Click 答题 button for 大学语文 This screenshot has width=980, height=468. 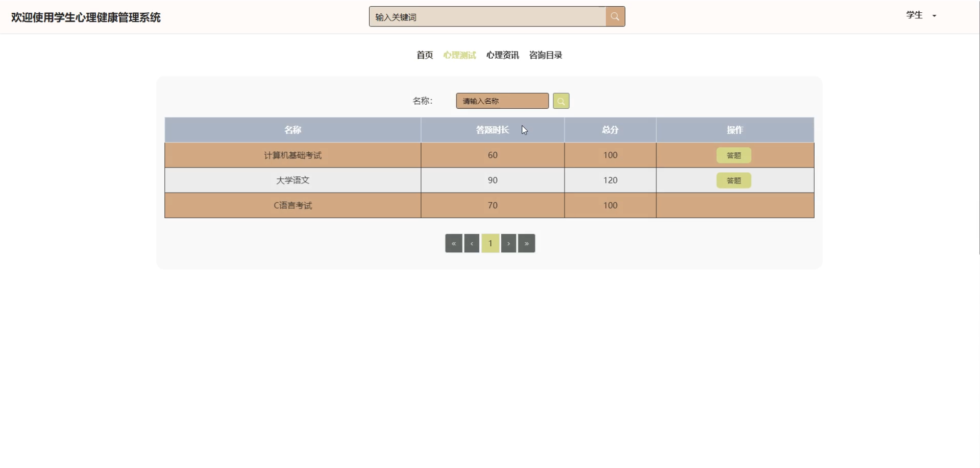point(734,180)
